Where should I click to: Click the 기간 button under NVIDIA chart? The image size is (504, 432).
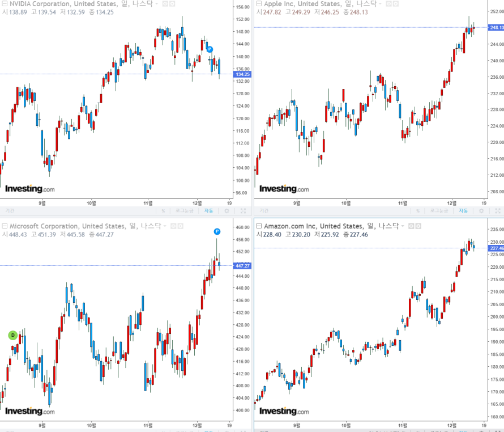click(10, 211)
